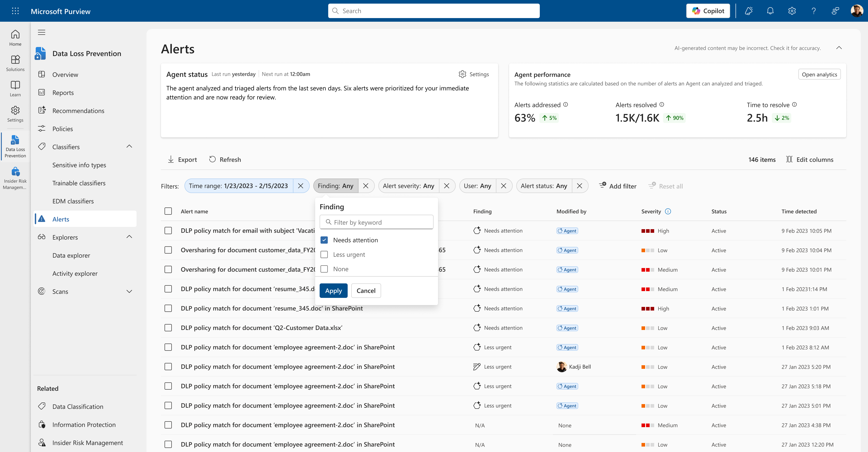Check the Less urgent checkbox
This screenshot has width=868, height=452.
click(324, 255)
